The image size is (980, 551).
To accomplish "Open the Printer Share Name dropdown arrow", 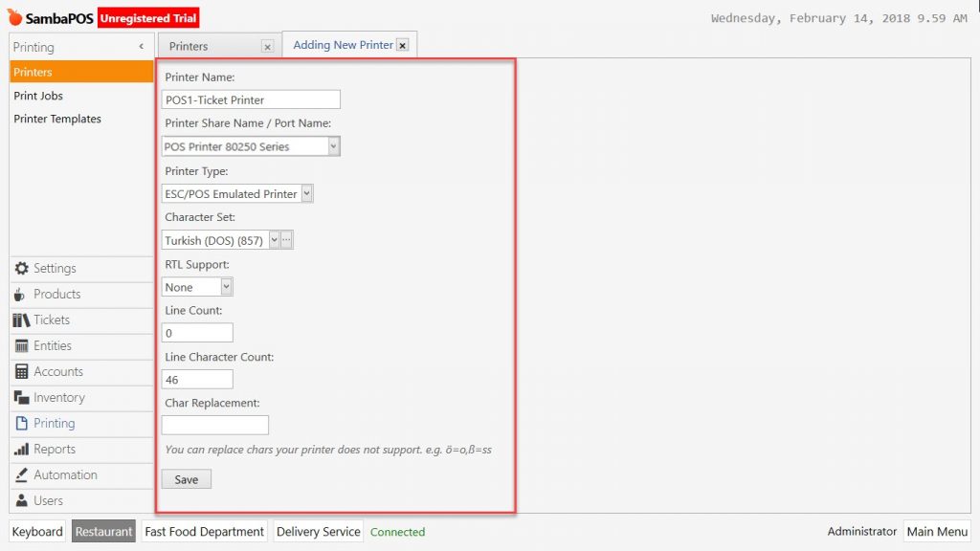I will tap(334, 146).
